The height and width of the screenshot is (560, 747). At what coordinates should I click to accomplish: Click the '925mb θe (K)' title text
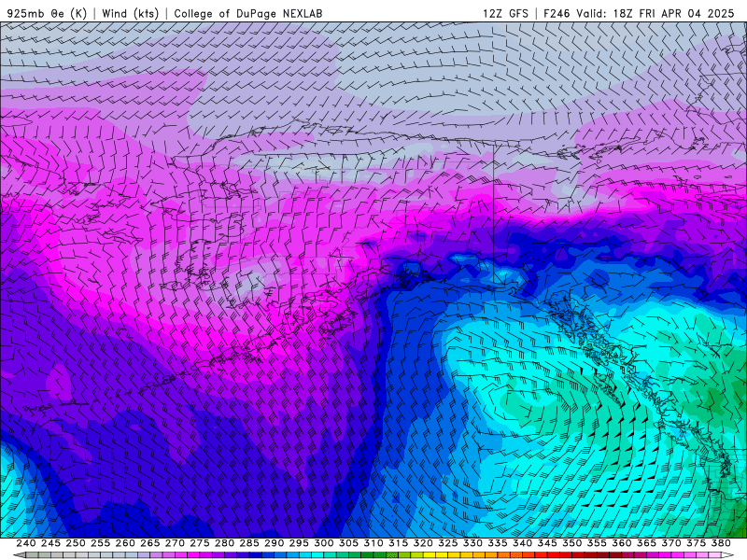pyautogui.click(x=47, y=13)
